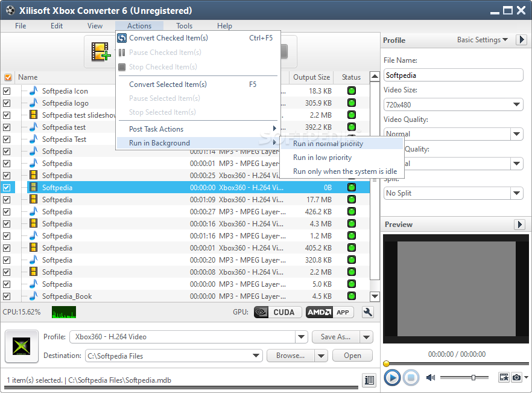
Task: Click the Convert Checked Item(s) icon
Action: coord(122,38)
